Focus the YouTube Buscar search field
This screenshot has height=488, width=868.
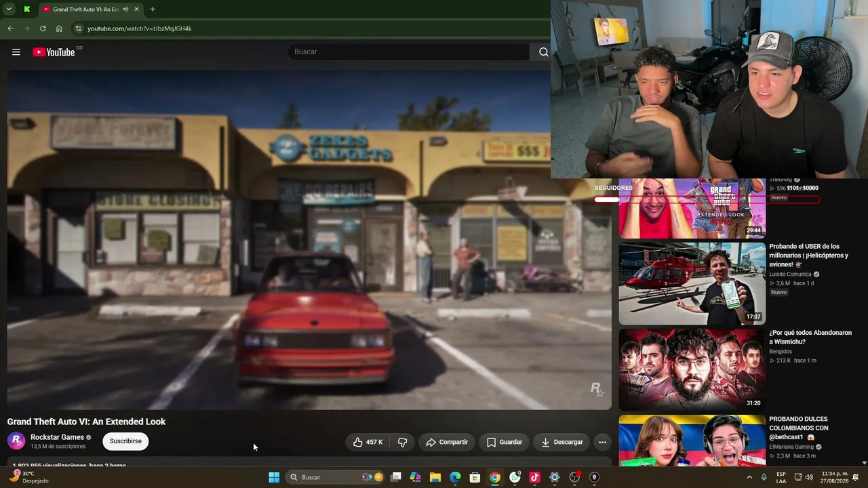coord(409,52)
